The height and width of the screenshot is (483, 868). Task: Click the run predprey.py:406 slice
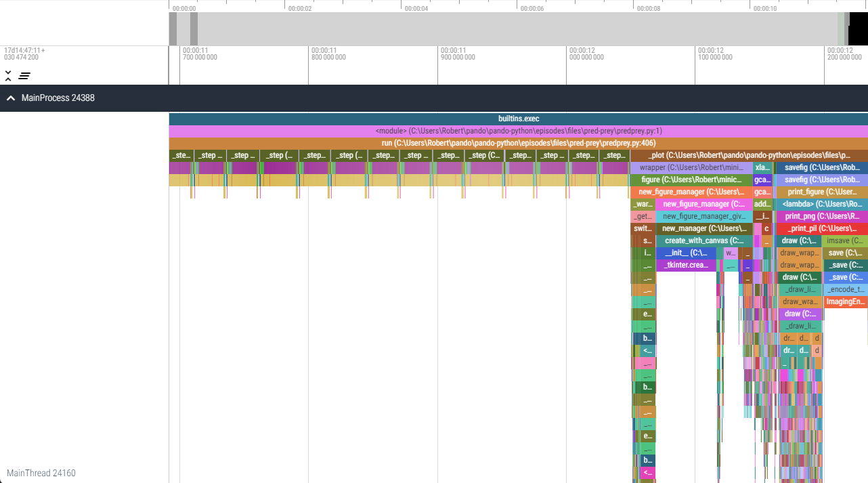518,143
